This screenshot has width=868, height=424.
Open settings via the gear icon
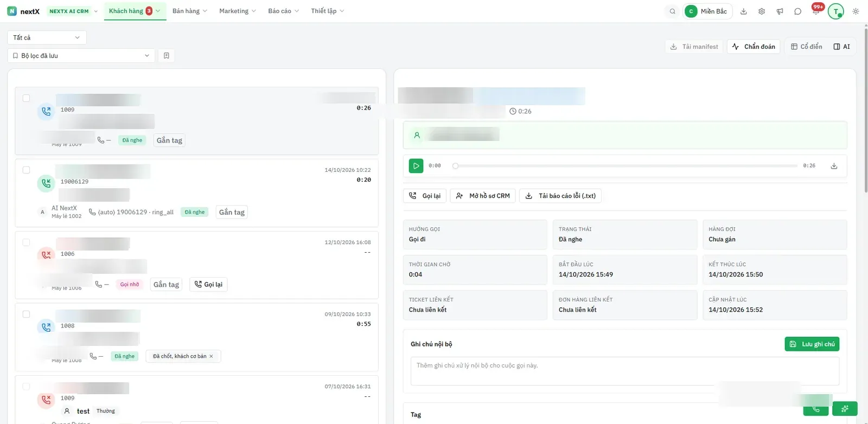coord(762,11)
